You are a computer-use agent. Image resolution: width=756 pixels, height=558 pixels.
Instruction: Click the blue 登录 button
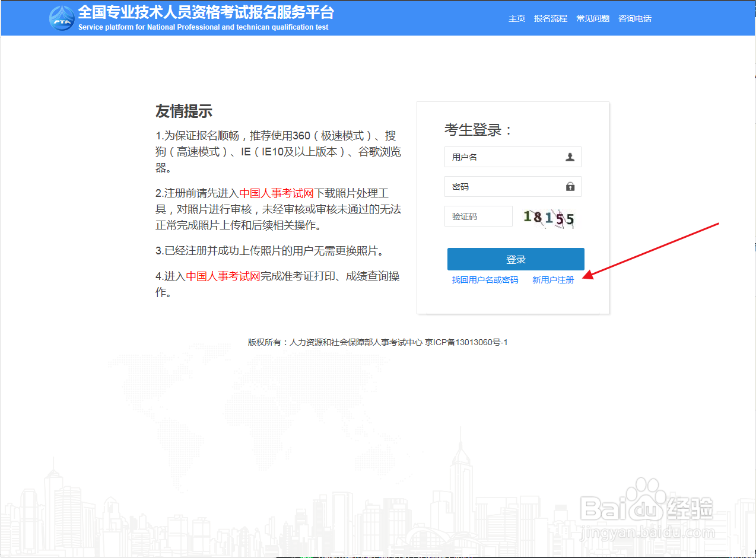(x=516, y=259)
